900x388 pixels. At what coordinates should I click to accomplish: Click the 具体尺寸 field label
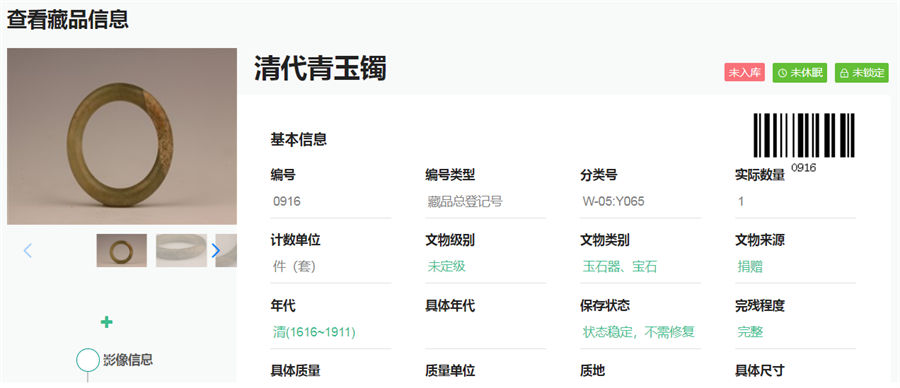tap(760, 371)
